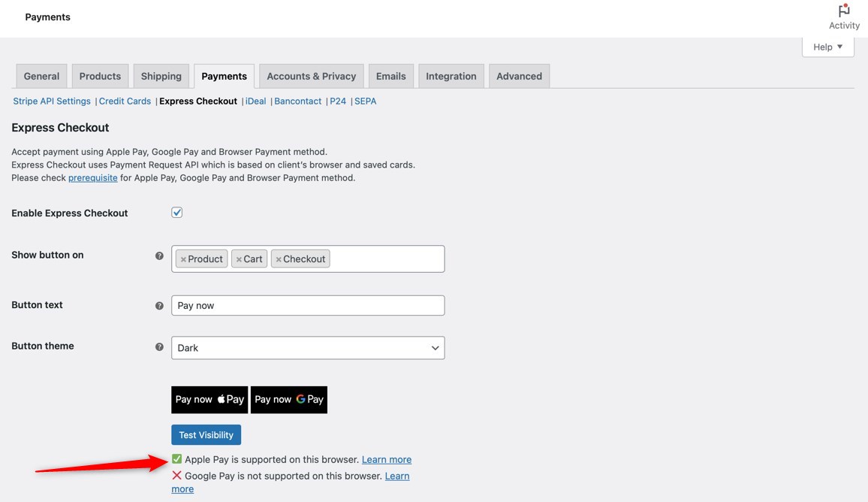Switch to the Products tab
This screenshot has width=868, height=502.
100,76
